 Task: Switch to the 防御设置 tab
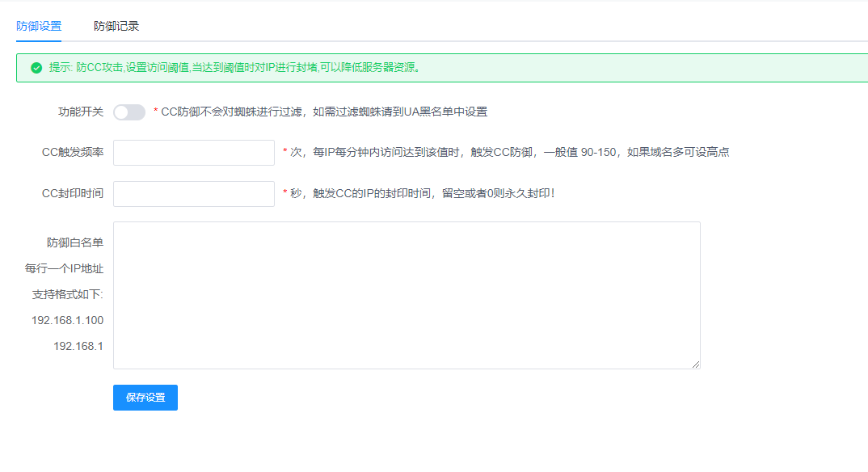[x=39, y=26]
